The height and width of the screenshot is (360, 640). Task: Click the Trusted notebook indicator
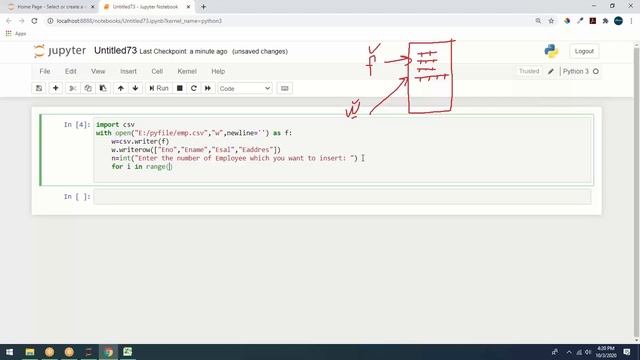tap(529, 71)
